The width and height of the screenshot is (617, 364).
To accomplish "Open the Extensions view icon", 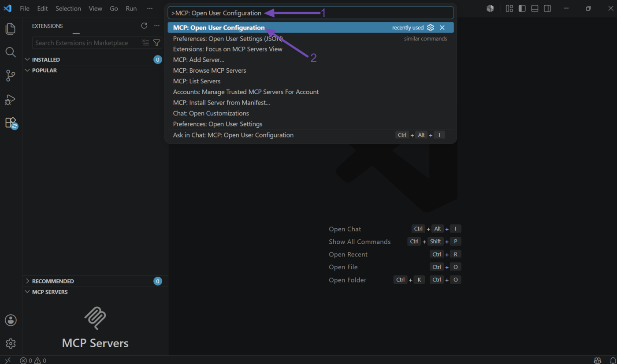I will [x=11, y=123].
